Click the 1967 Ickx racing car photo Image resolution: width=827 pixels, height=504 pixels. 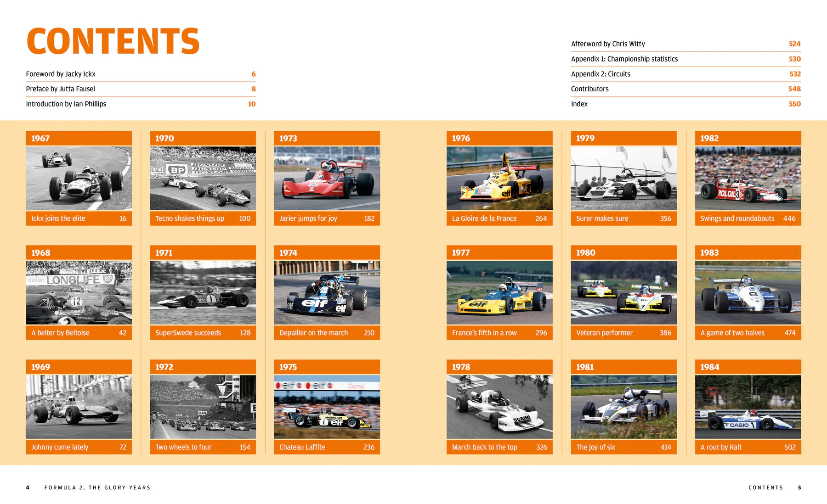(79, 178)
